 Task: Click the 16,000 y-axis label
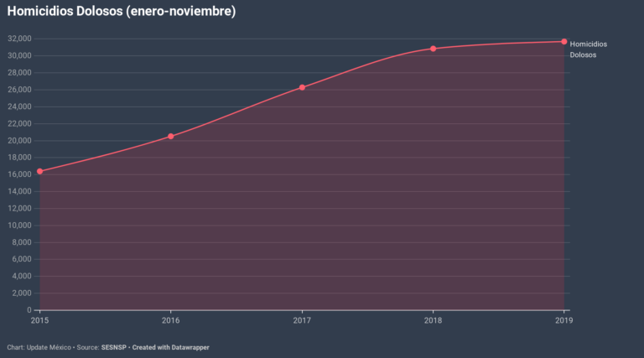point(18,174)
